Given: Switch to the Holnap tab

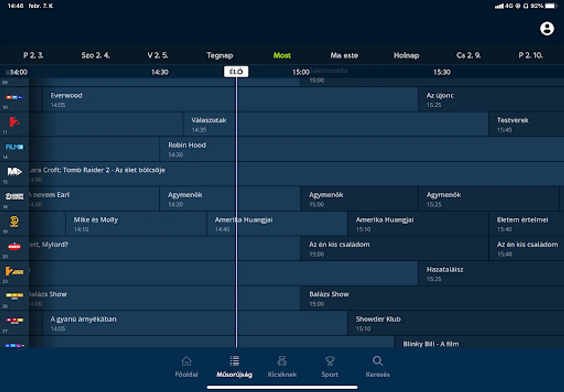Looking at the screenshot, I should [406, 55].
